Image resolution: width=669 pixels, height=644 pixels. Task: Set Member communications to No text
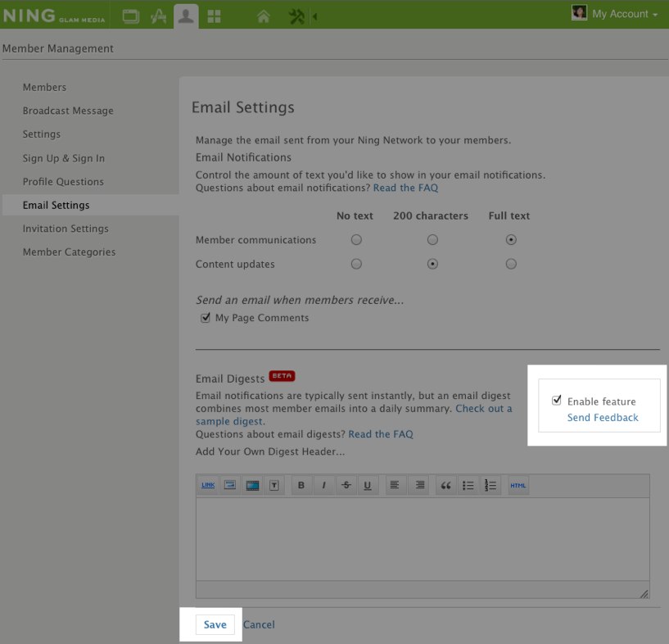(x=356, y=240)
